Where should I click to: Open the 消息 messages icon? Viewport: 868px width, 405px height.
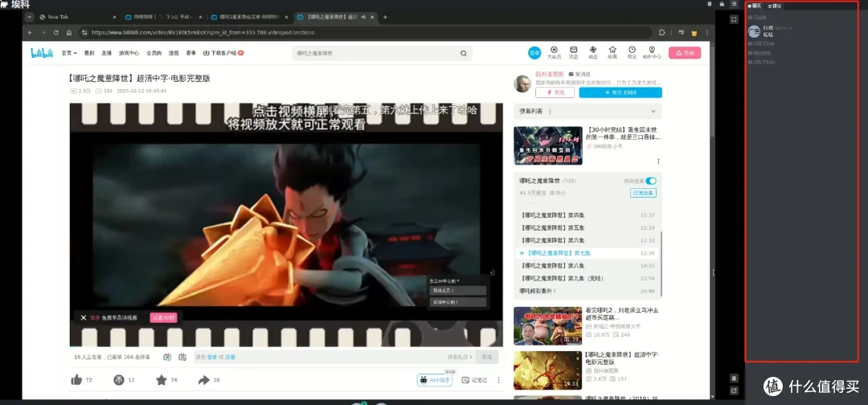[574, 52]
